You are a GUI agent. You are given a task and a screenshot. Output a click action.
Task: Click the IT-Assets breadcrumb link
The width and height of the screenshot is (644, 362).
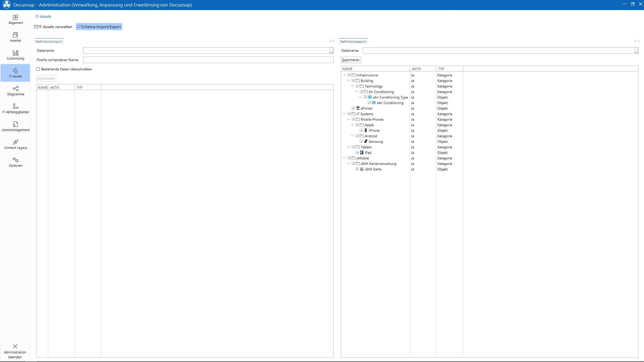43,17
